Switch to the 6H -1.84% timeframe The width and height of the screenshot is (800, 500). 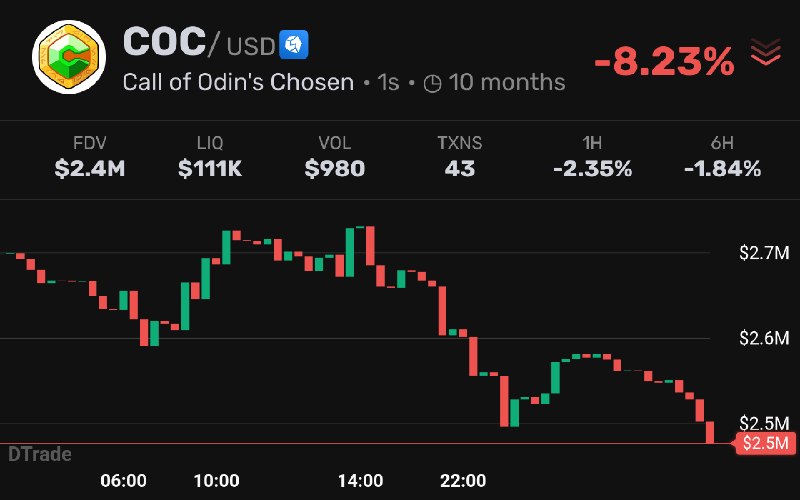click(x=722, y=159)
